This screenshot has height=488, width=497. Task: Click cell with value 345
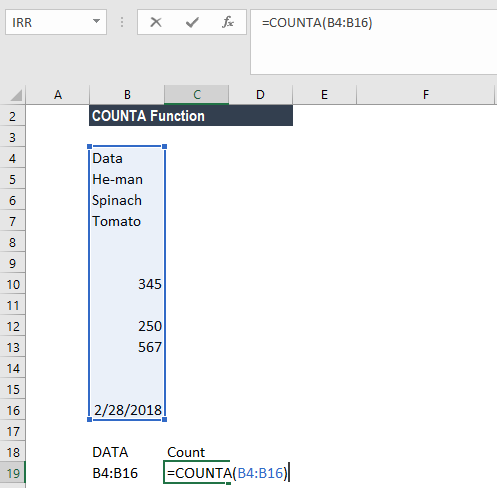click(x=127, y=284)
